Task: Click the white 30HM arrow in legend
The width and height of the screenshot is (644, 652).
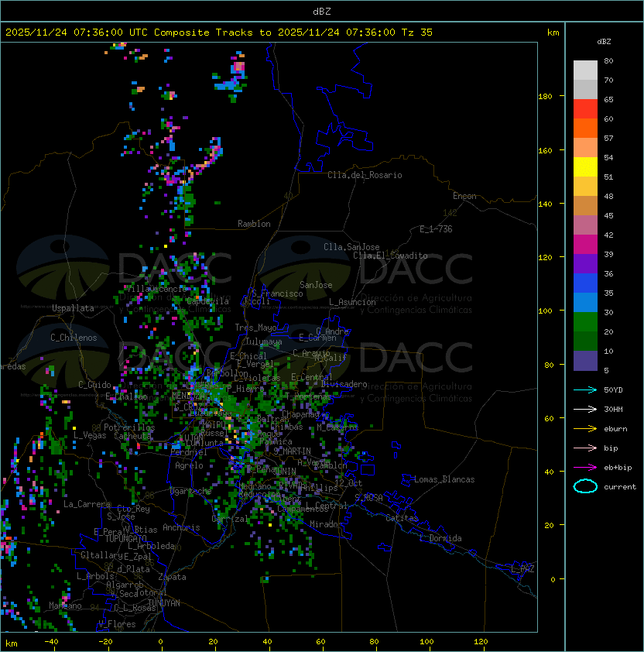Action: click(x=585, y=409)
